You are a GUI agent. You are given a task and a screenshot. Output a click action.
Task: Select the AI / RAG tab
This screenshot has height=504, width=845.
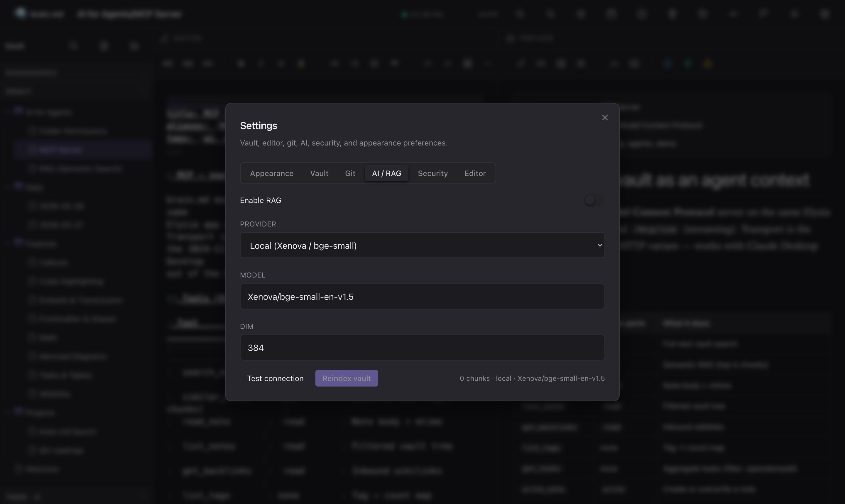(386, 173)
